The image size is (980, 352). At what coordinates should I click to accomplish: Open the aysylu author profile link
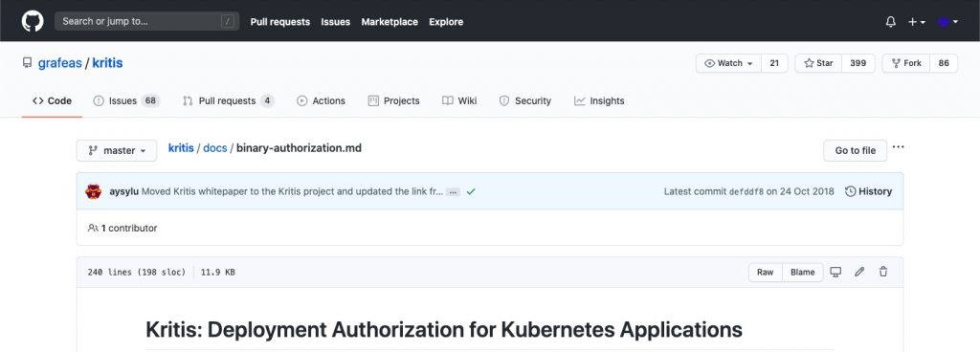(123, 191)
